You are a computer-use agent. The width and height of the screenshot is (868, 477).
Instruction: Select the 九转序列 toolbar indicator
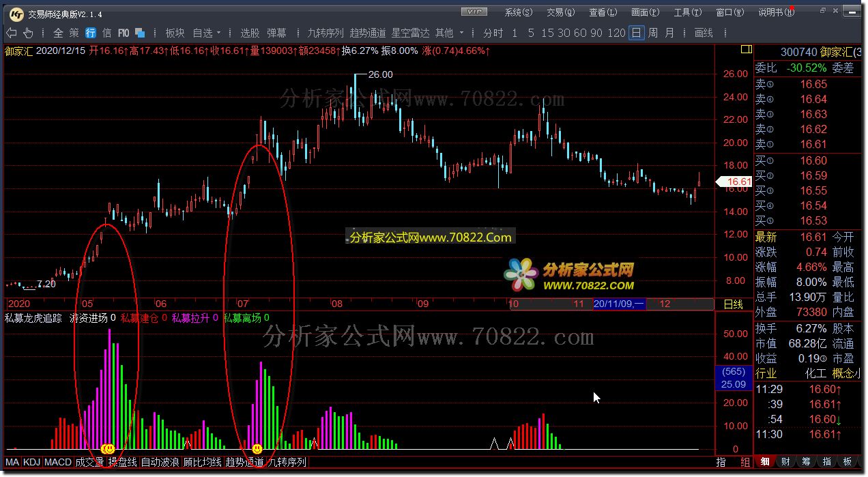tap(325, 33)
